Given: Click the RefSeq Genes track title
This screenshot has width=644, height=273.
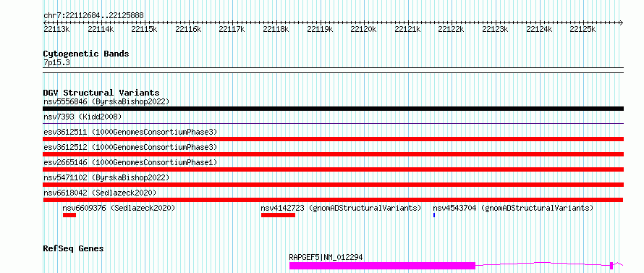Looking at the screenshot, I should [73, 249].
